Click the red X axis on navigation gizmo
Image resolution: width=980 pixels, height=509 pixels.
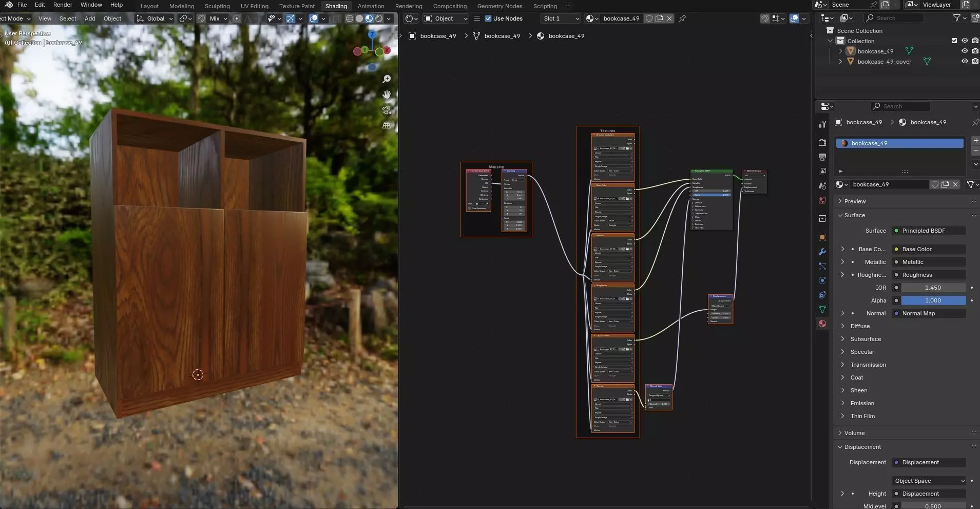[x=387, y=50]
